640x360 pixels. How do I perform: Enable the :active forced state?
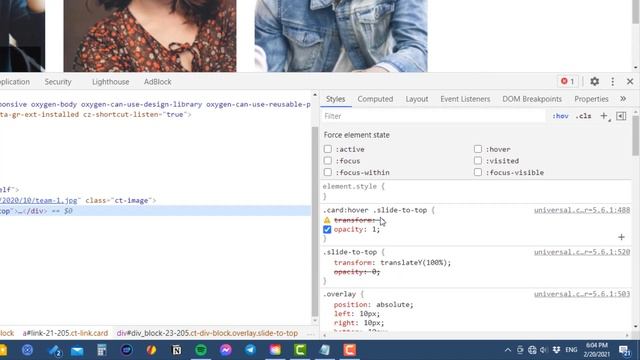click(328, 149)
